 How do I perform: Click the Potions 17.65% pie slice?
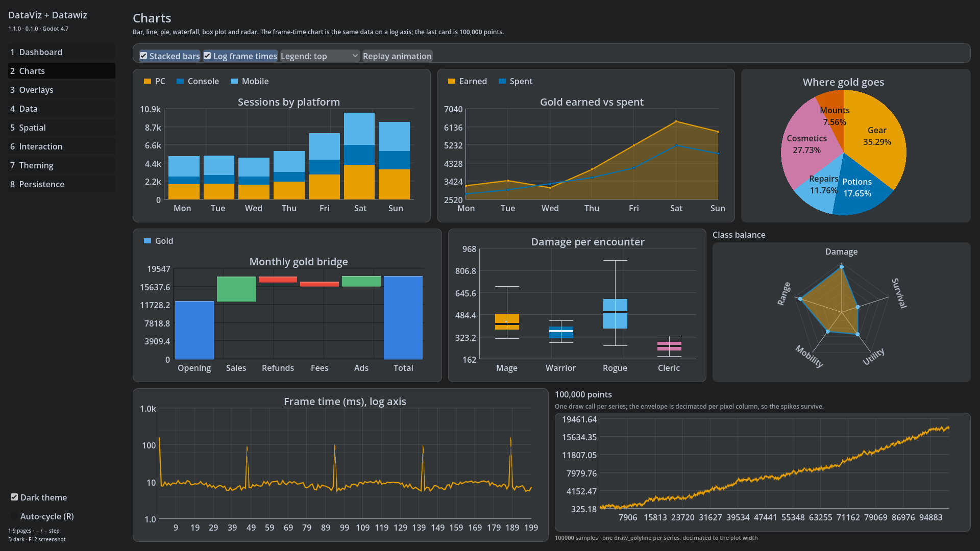tap(857, 188)
